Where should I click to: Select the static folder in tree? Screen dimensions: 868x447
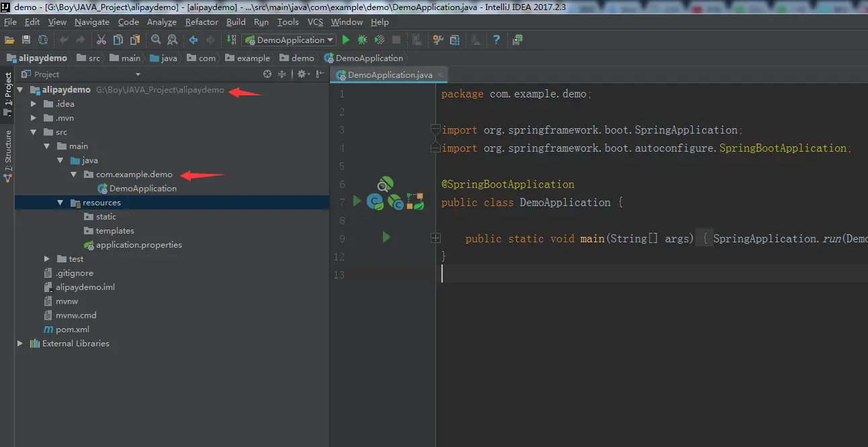100,217
